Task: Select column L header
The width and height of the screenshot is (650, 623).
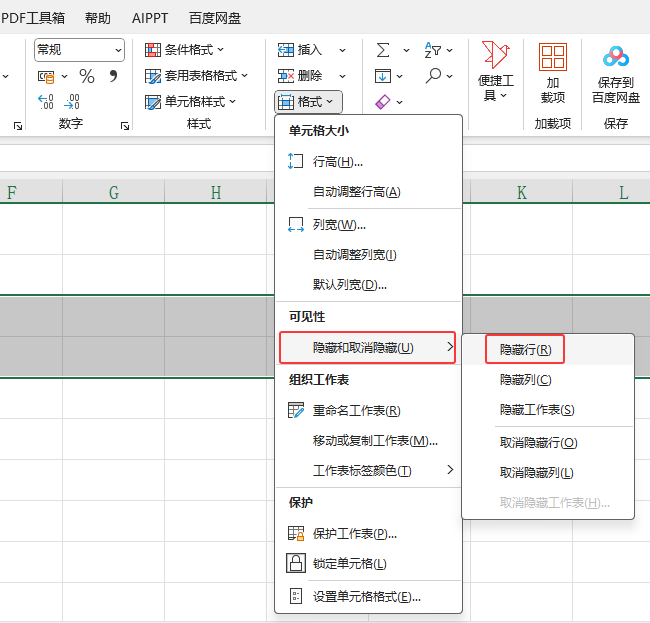Action: point(611,192)
